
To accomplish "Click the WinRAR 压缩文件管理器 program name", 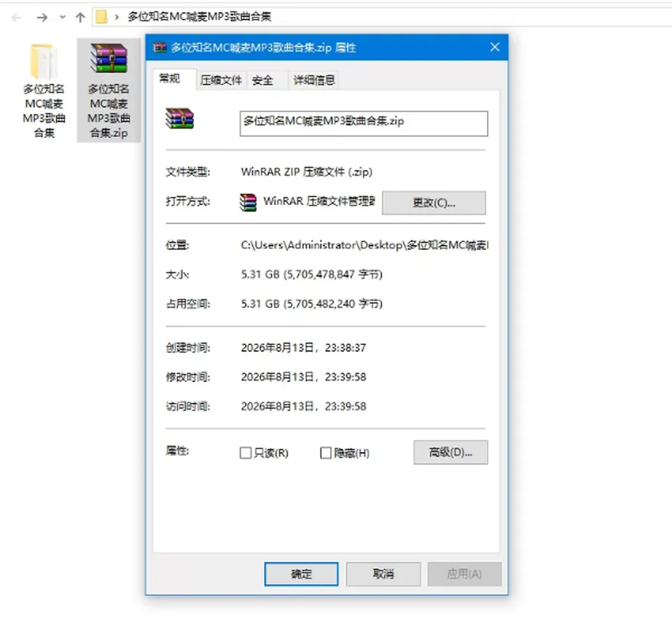I will 319,201.
